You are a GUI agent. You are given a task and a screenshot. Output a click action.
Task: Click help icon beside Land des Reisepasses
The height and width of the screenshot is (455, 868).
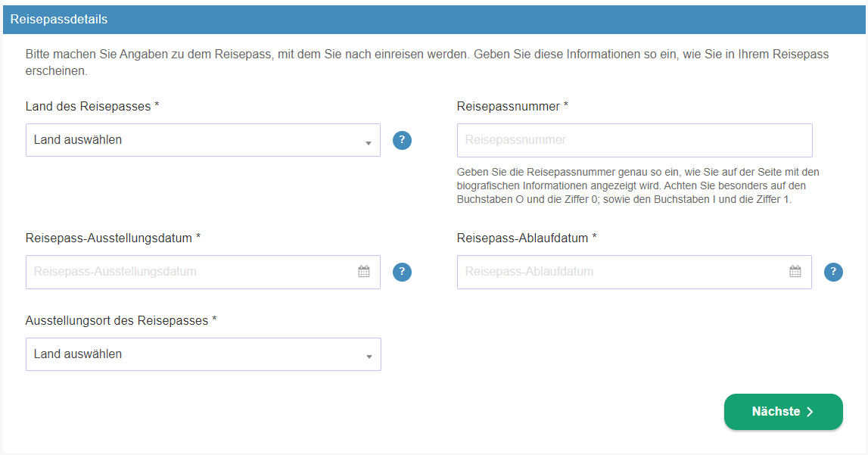pyautogui.click(x=402, y=140)
